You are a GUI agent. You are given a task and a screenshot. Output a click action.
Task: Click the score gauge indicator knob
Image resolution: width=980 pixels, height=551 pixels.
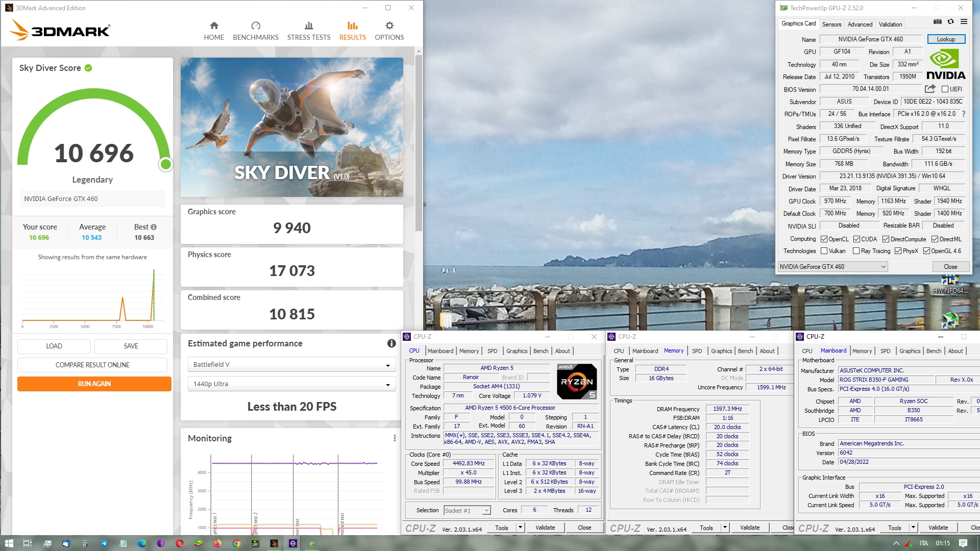coord(165,164)
